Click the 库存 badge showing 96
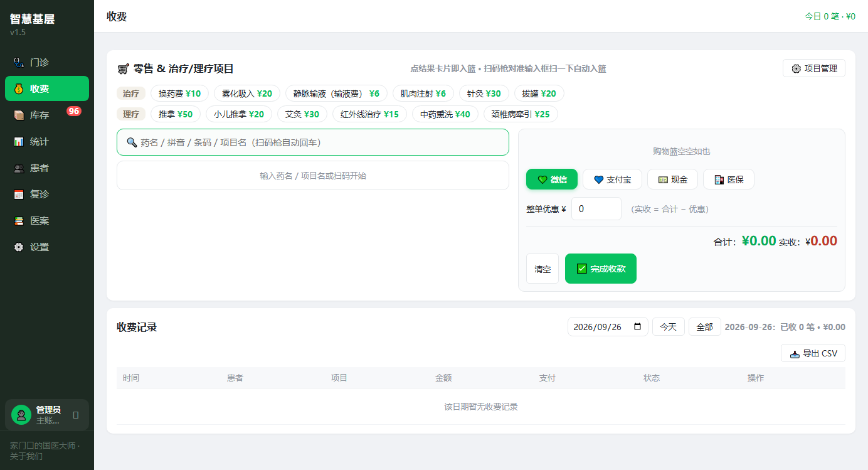The image size is (868, 470). (74, 111)
